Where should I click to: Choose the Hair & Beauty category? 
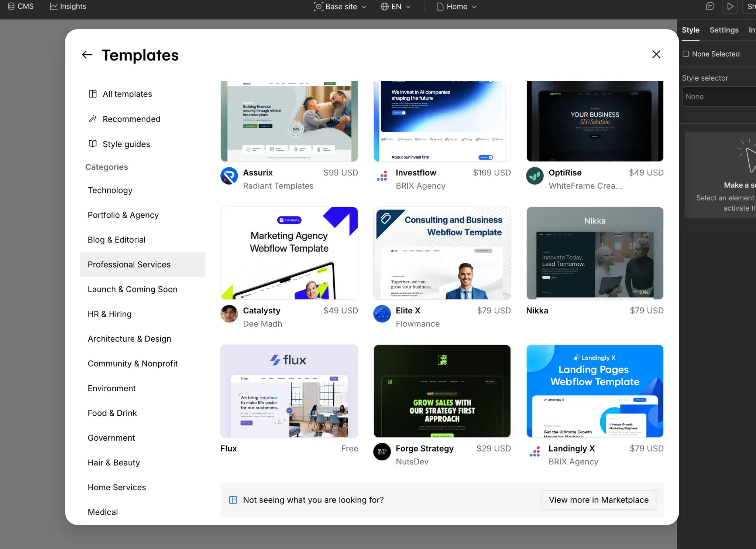(x=142, y=463)
